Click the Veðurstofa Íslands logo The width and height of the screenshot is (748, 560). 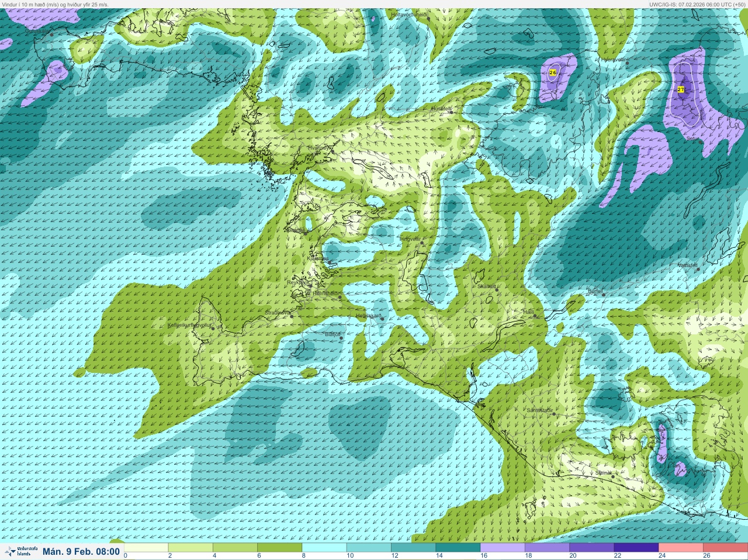[x=20, y=551]
